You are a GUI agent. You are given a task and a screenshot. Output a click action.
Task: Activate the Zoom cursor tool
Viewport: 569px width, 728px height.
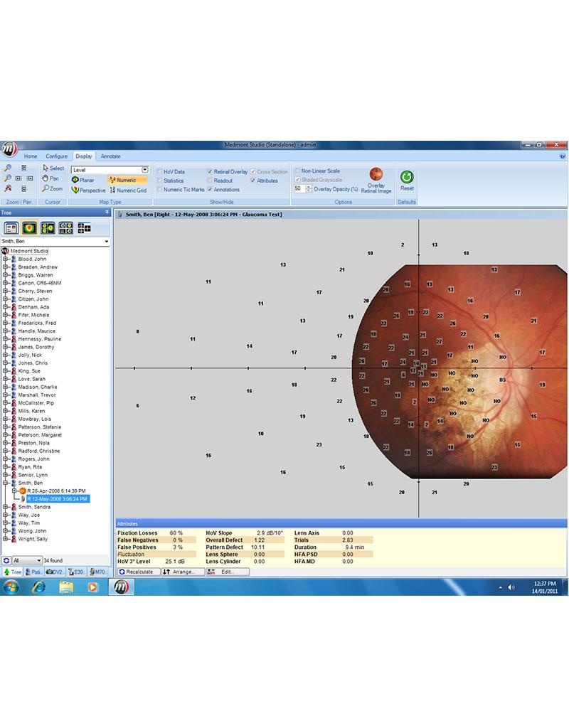click(52, 188)
